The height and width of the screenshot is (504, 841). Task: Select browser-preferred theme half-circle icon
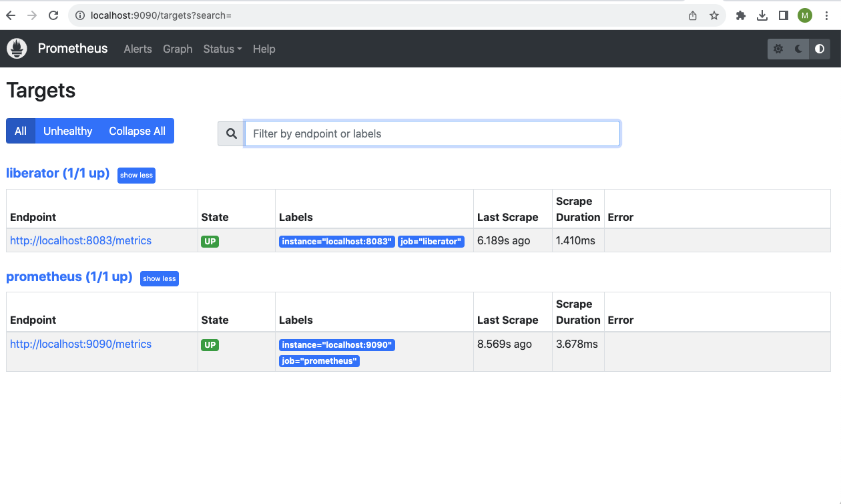tap(819, 49)
